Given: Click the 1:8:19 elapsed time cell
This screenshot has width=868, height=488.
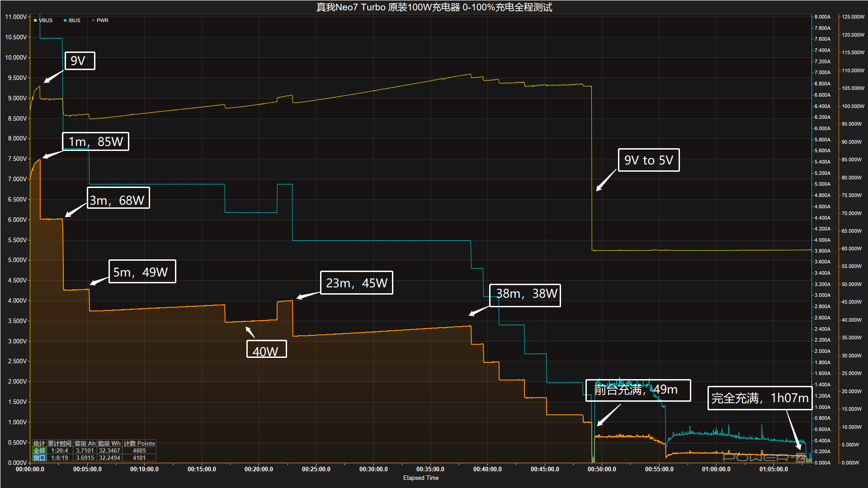Looking at the screenshot, I should pyautogui.click(x=60, y=458).
